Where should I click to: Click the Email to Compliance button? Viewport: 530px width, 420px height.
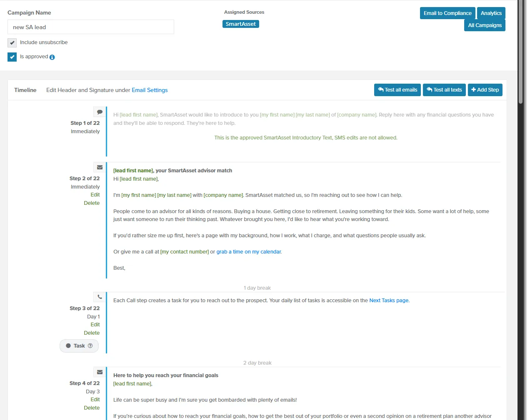click(x=447, y=13)
